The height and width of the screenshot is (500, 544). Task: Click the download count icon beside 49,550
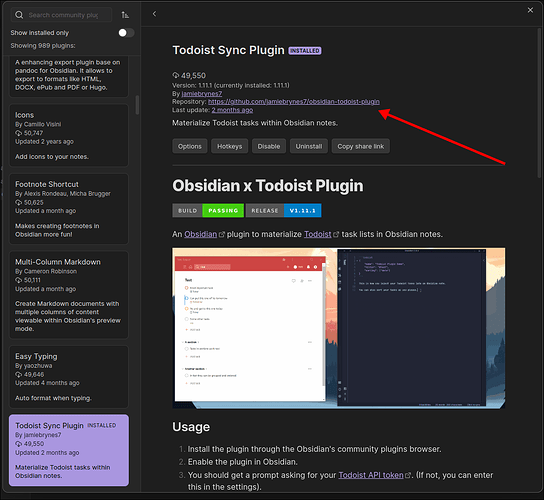[176, 75]
